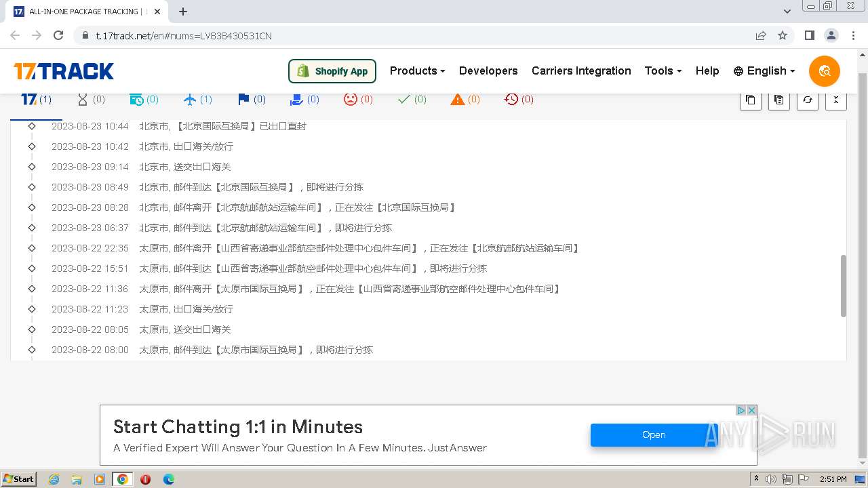Open the Shopify App button
This screenshot has height=488, width=868.
tap(332, 70)
